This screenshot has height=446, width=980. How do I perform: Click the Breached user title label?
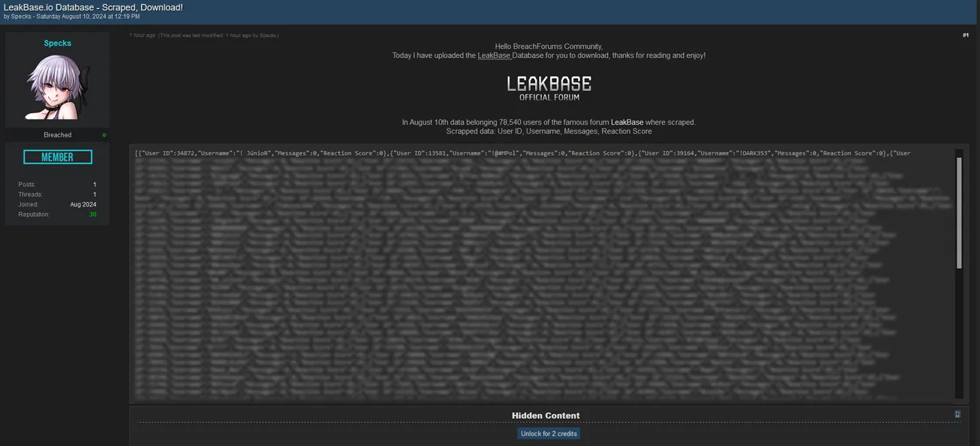[x=57, y=135]
